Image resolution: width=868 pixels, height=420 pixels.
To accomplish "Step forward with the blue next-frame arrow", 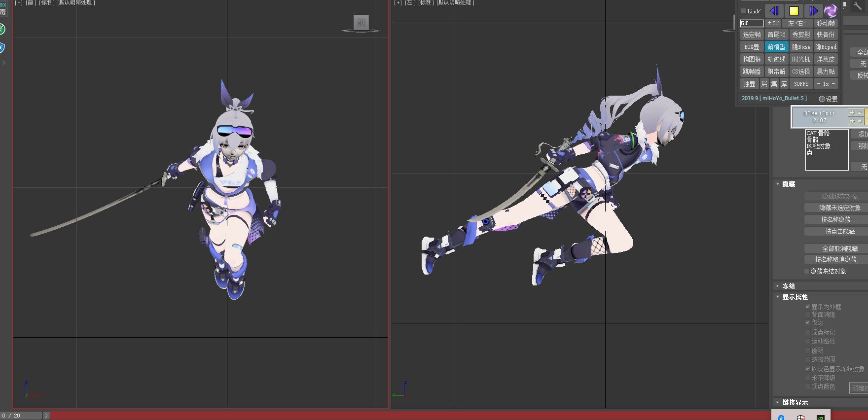I will pyautogui.click(x=813, y=11).
